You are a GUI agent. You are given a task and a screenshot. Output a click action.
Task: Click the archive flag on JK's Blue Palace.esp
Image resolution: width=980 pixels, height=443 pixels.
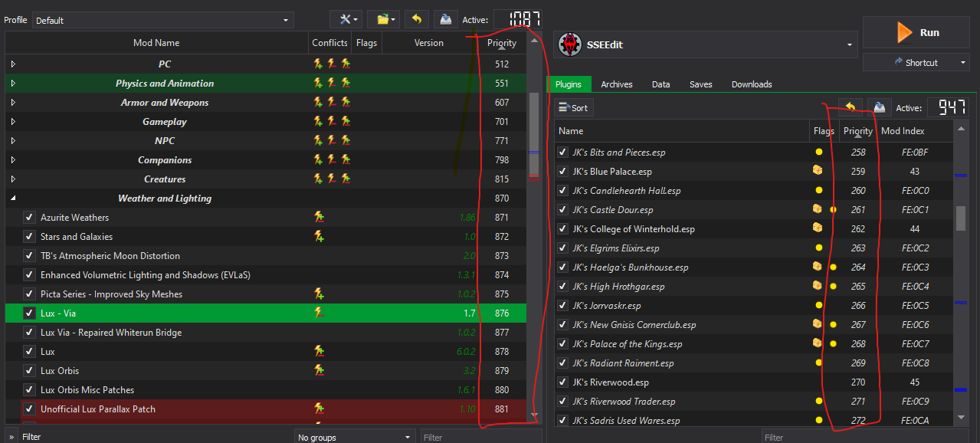pyautogui.click(x=818, y=171)
